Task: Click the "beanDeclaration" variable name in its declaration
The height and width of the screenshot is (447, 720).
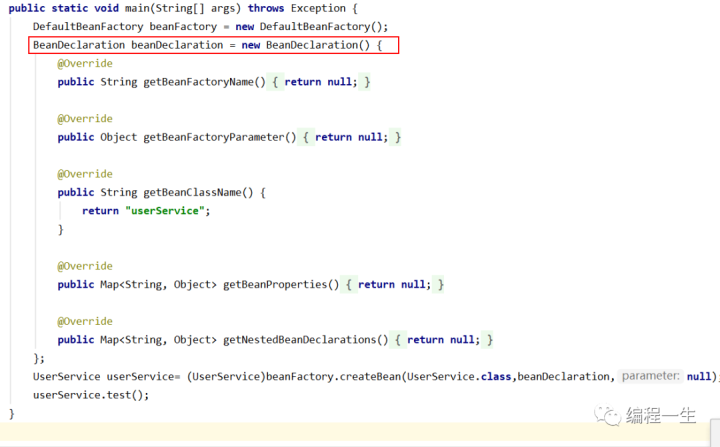Action: [177, 45]
